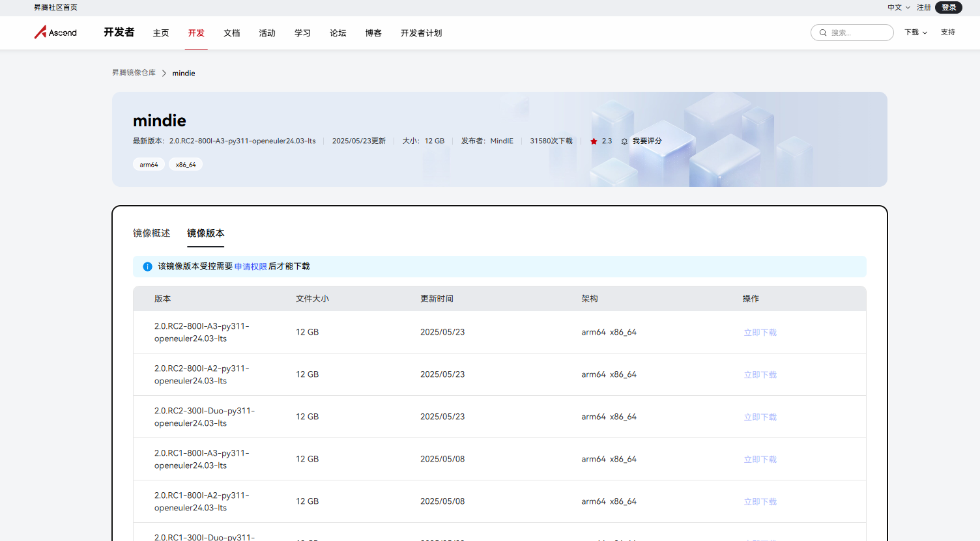Click version name 2.0.RC2-800I-A3-py311-openeuler24.03-lts in table

coord(202,332)
